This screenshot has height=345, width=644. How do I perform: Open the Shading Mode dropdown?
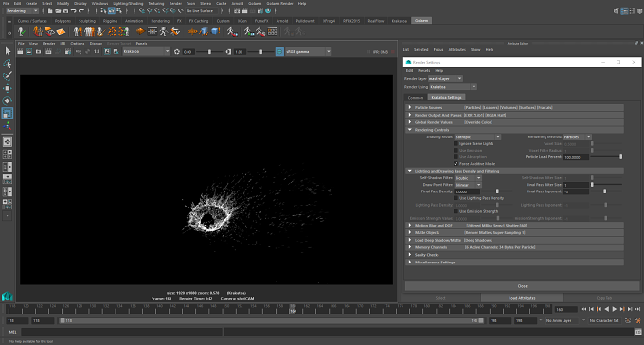[477, 136]
